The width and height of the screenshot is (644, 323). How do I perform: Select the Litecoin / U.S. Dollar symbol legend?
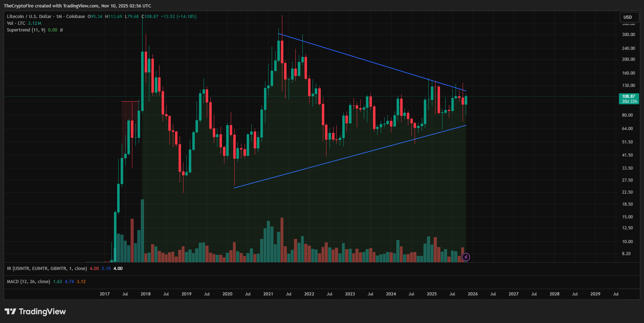click(x=30, y=16)
